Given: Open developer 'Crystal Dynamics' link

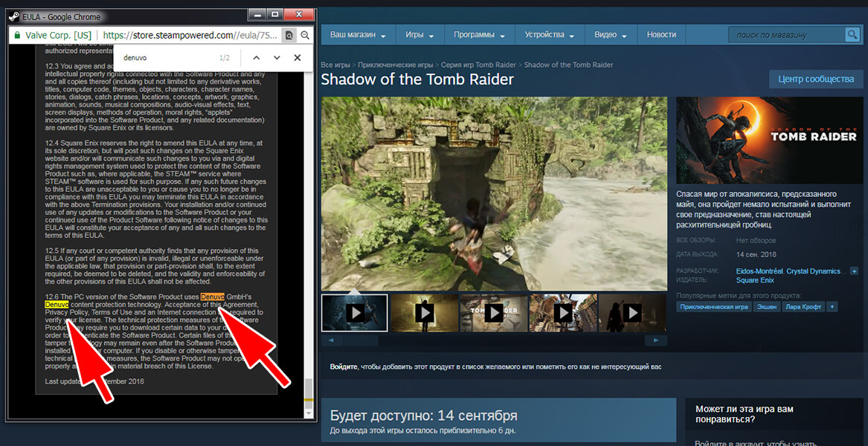Looking at the screenshot, I should (814, 271).
